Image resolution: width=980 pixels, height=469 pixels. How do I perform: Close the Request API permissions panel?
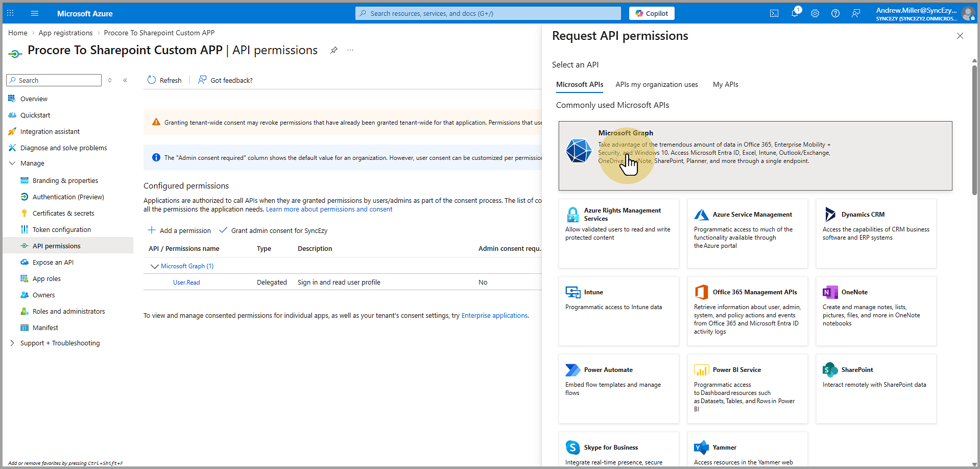click(x=960, y=36)
